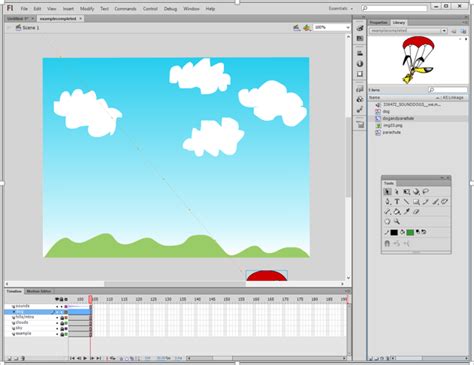The width and height of the screenshot is (474, 365).
Task: Select the 3D Rotation tool
Action: pyautogui.click(x=416, y=192)
